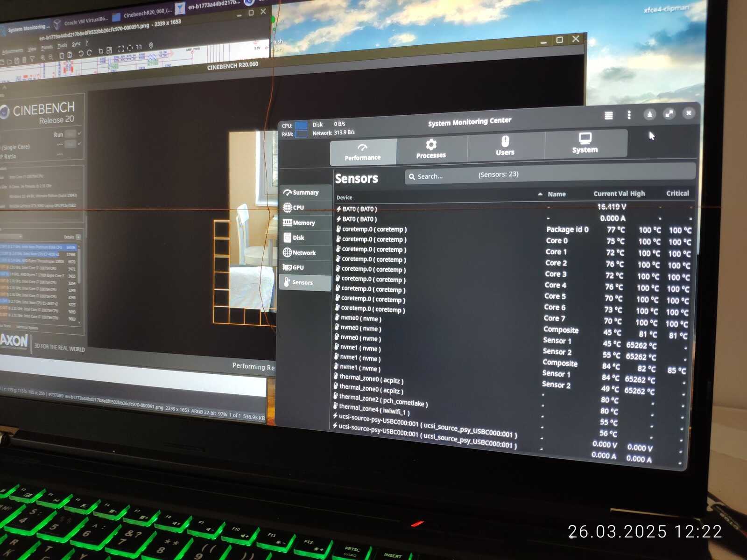Image resolution: width=747 pixels, height=560 pixels.
Task: Open the ranking dropdown in Cinebench
Action: [11, 237]
